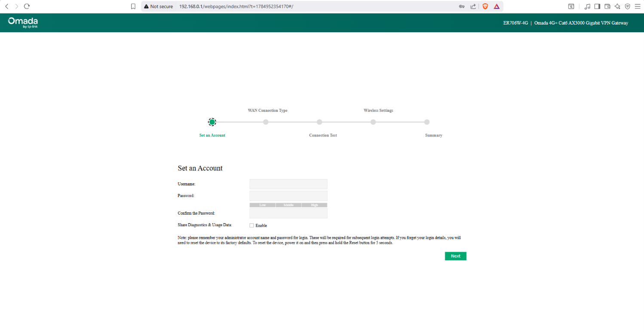
Task: Click the Summary step label
Action: 434,135
